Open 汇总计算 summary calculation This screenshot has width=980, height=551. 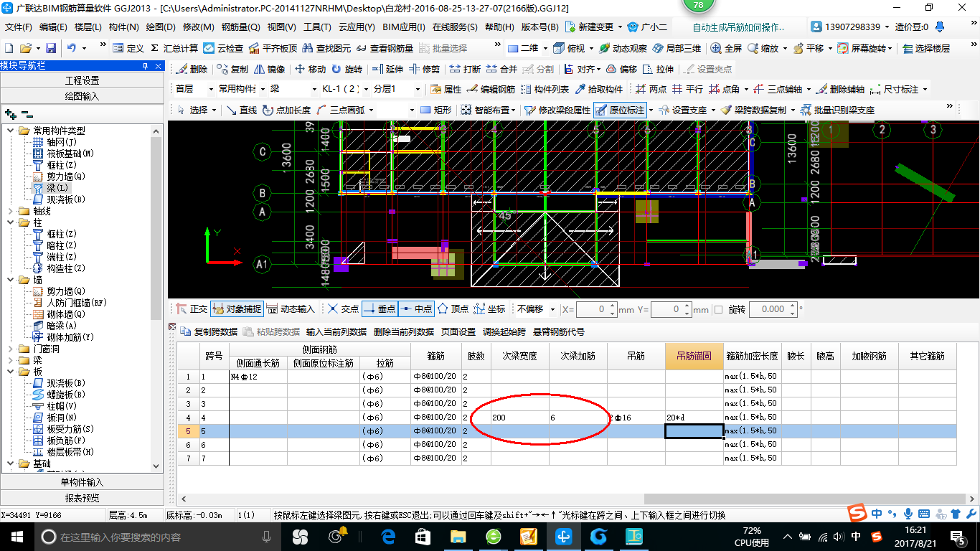[174, 48]
